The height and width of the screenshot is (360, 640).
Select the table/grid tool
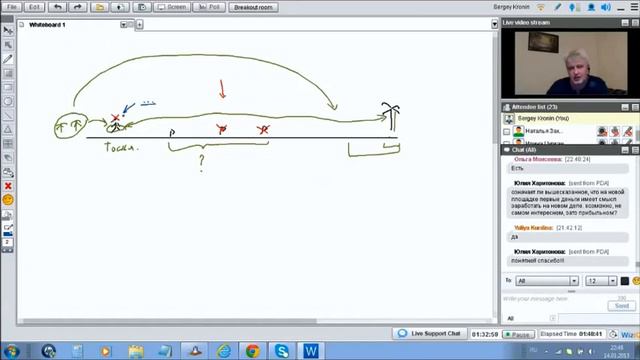coord(8,144)
